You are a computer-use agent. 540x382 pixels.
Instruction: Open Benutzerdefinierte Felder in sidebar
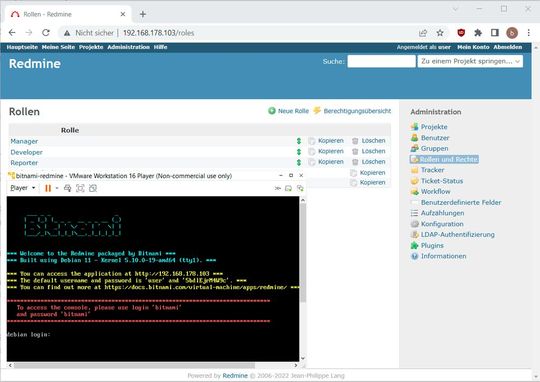pyautogui.click(x=461, y=202)
